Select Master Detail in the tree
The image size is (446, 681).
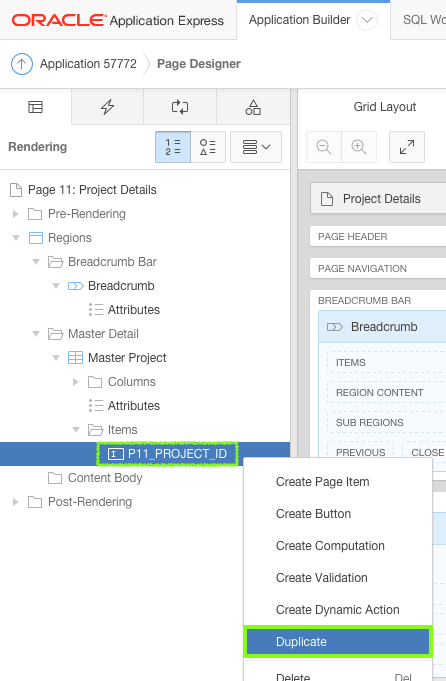click(x=103, y=334)
